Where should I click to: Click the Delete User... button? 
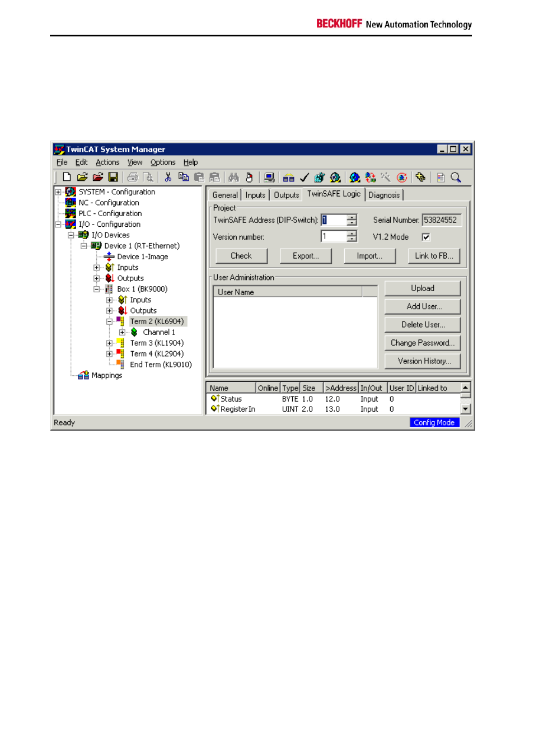pos(423,325)
